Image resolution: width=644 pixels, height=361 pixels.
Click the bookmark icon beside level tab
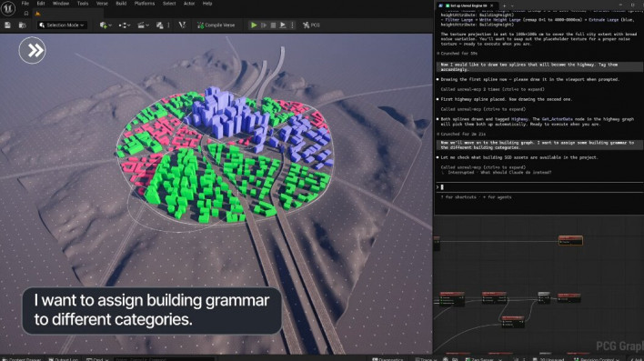pyautogui.click(x=25, y=14)
